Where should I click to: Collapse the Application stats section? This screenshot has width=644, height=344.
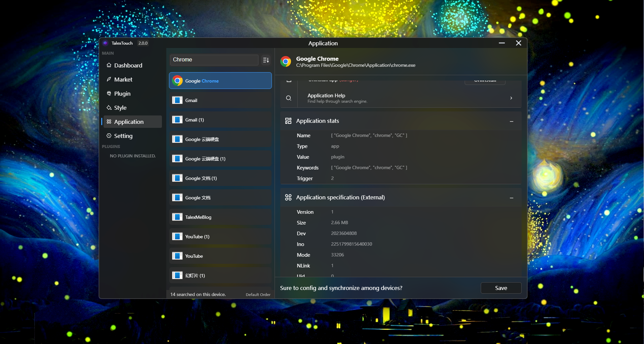point(512,121)
